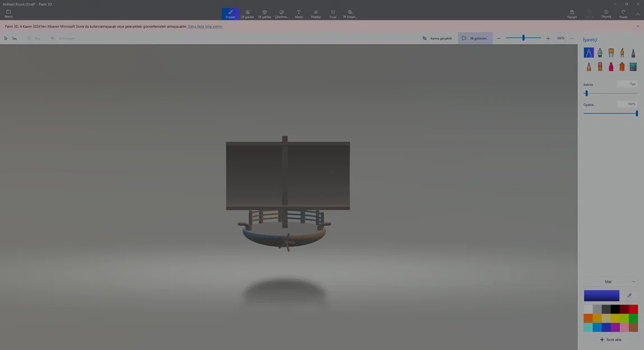The width and height of the screenshot is (644, 350).
Task: Select the Watercolor brush tool
Action: [622, 53]
